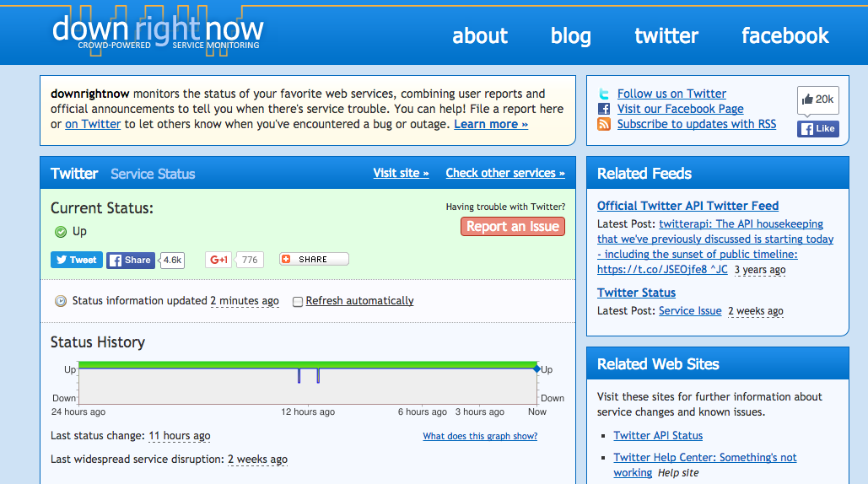
Task: Follow the Learn more link
Action: pyautogui.click(x=491, y=125)
